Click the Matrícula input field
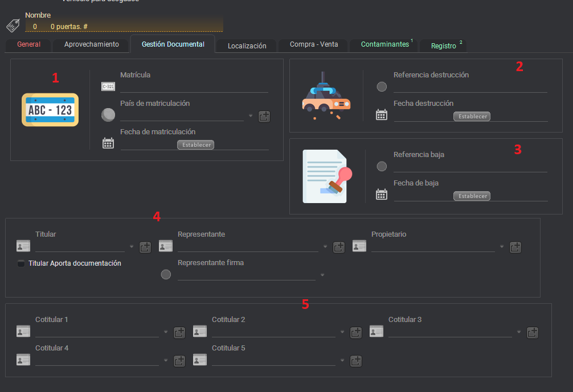 pos(194,86)
